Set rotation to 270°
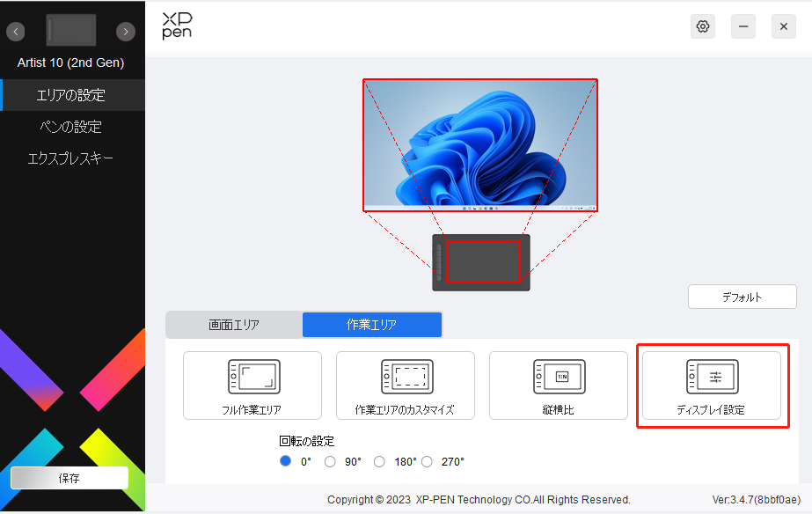The image size is (812, 514). 427,461
